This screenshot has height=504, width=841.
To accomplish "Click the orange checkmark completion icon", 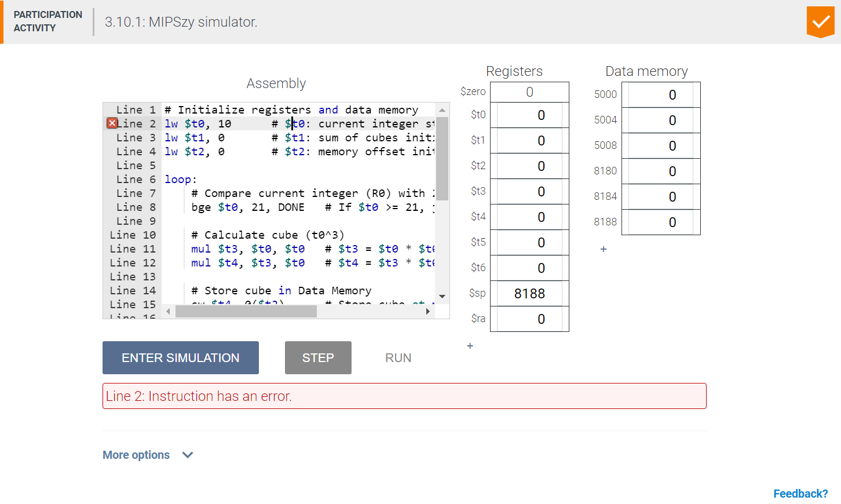I will [x=821, y=22].
